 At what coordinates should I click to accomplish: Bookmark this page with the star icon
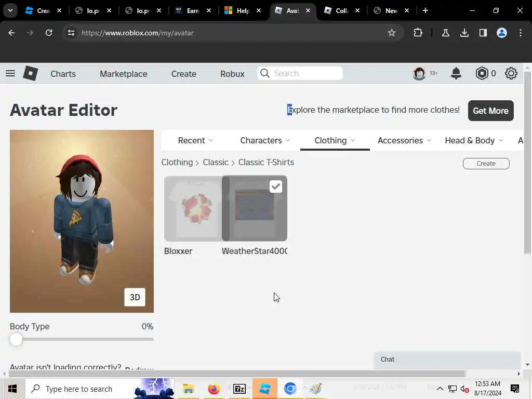392,33
